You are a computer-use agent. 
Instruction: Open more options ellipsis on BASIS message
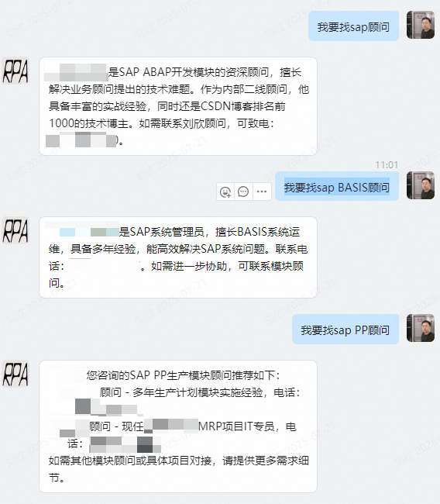(262, 192)
